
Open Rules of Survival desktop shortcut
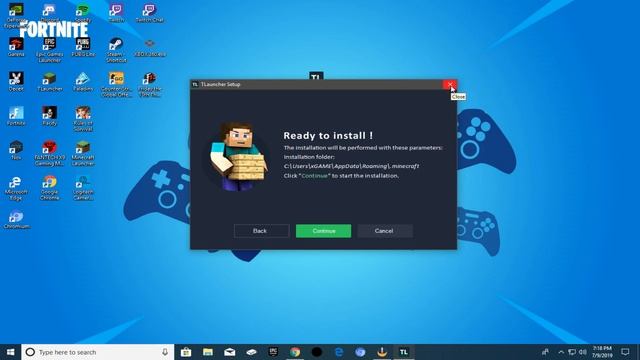tap(83, 119)
